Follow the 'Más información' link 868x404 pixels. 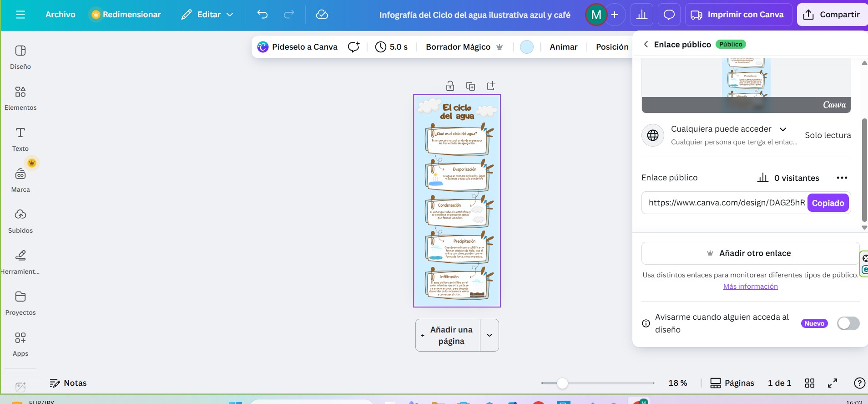[x=750, y=286]
